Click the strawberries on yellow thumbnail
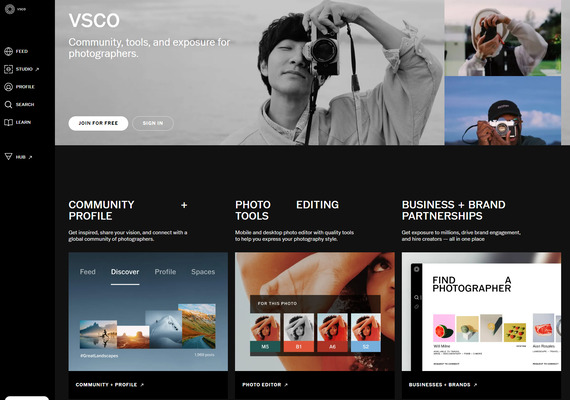The width and height of the screenshot is (570, 400). coord(515,332)
